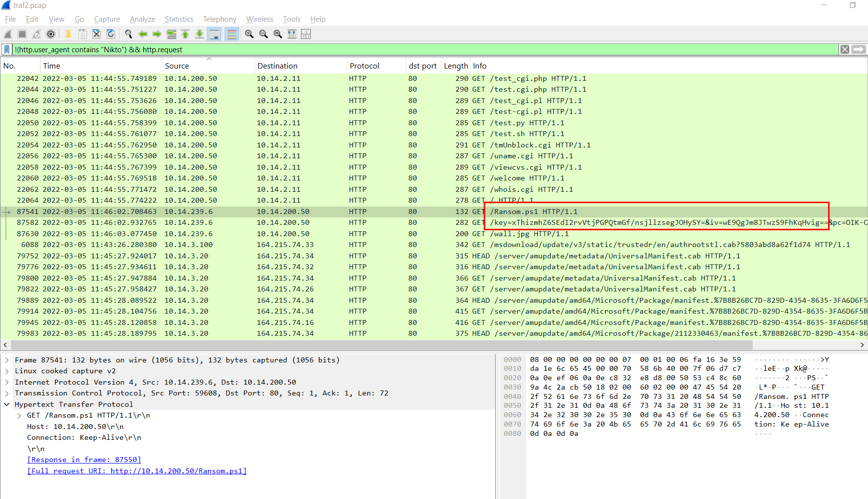Reload the capture file icon
868x499 pixels.
click(111, 34)
